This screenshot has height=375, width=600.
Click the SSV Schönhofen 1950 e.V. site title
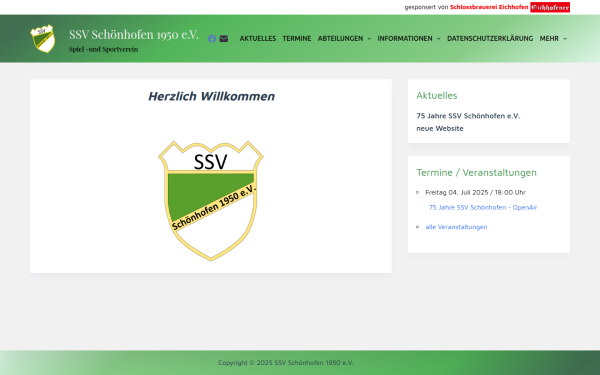134,34
